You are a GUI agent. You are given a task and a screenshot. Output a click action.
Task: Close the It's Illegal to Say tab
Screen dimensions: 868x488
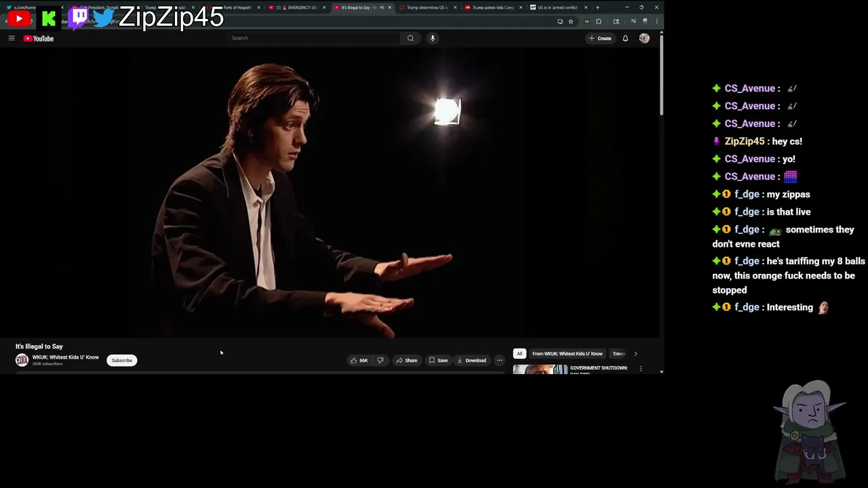(x=390, y=7)
